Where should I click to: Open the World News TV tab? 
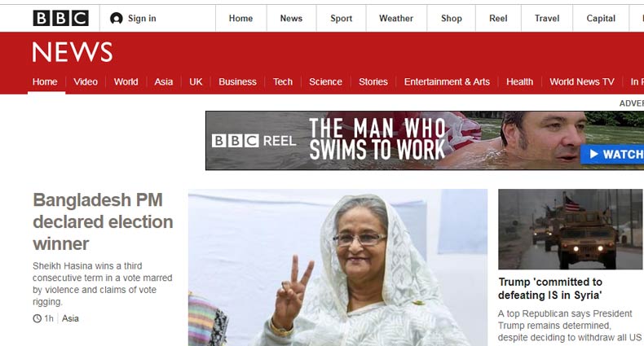(582, 82)
